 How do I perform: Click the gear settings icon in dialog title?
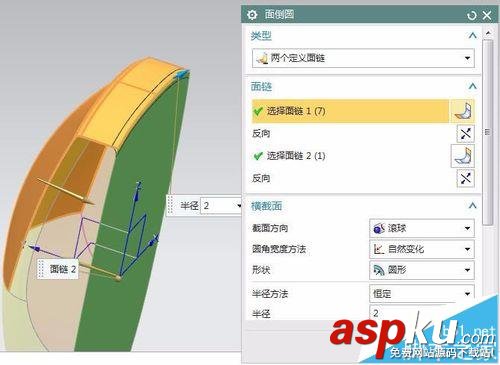252,15
